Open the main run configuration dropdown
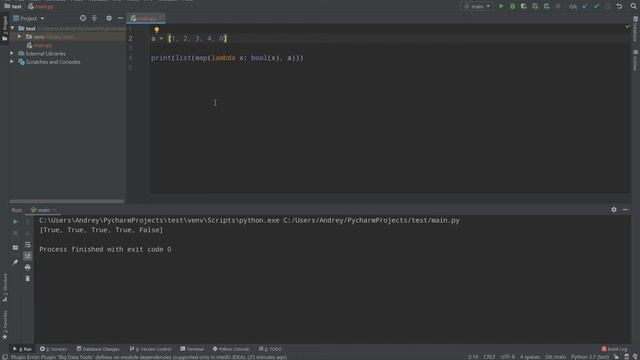640x360 pixels. (477, 6)
